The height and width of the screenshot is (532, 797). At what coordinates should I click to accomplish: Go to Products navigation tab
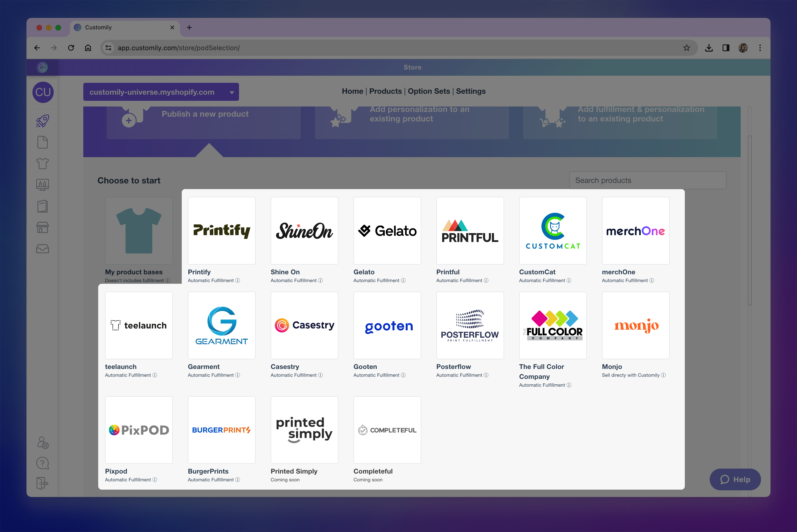click(x=385, y=91)
